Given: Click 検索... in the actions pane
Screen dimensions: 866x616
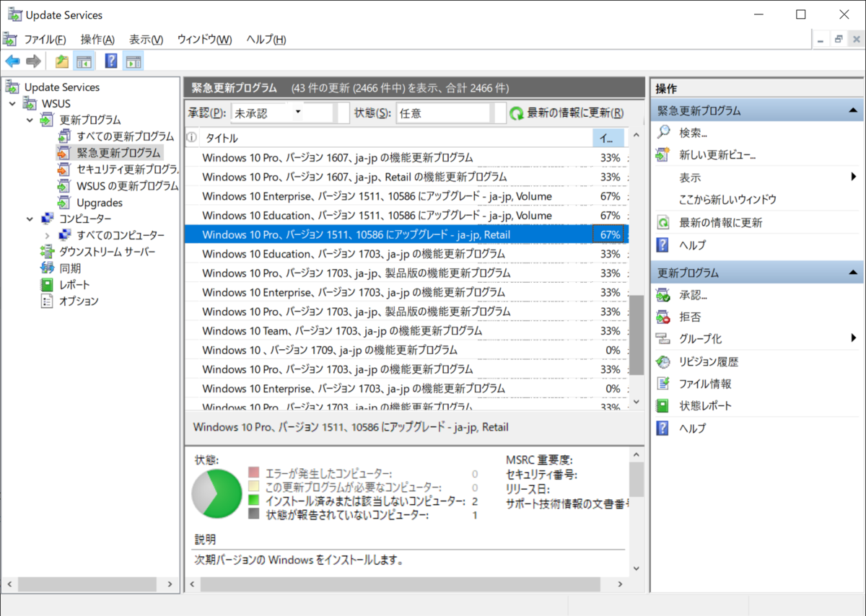Looking at the screenshot, I should pos(693,133).
